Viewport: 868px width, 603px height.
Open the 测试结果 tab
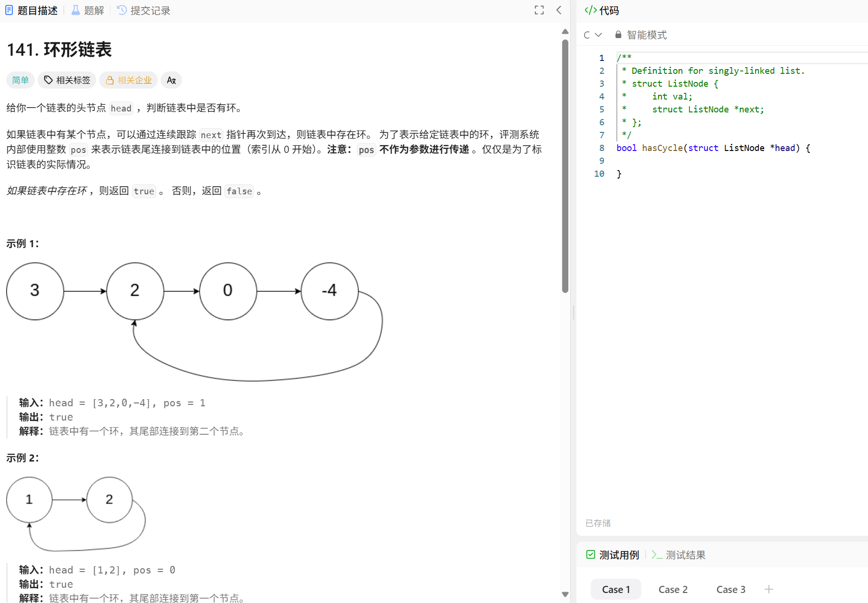click(x=678, y=555)
